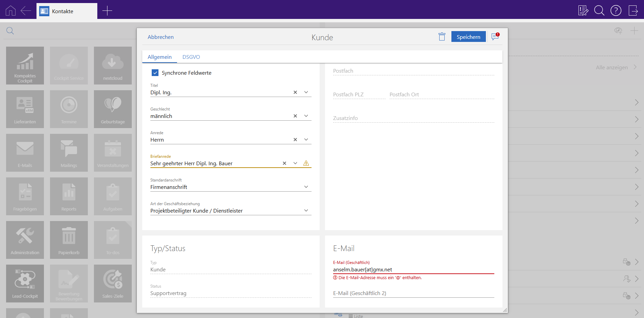Viewport: 644px width, 318px height.
Task: Click Abbrechen to cancel editing
Action: coord(160,37)
